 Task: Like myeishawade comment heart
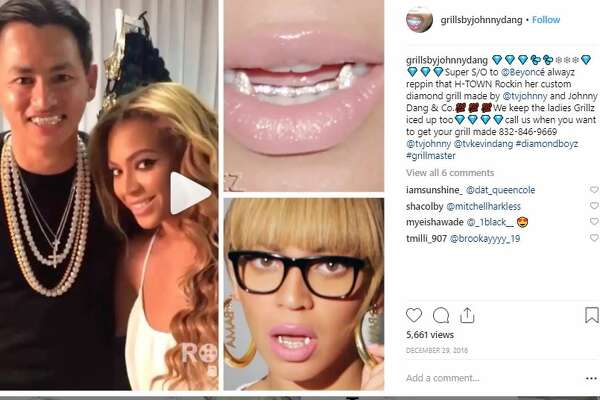(594, 222)
